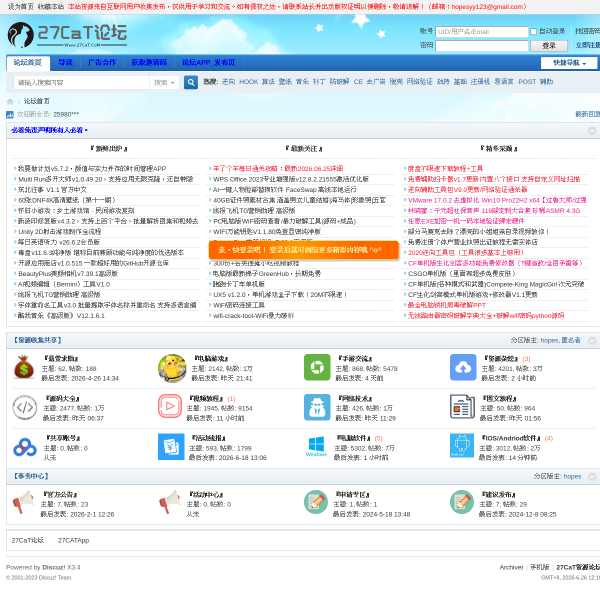Image resolution: width=600 pixels, height=600 pixels.
Task: Open the Pikachu 电脑游戏 forum icon
Action: [172, 368]
